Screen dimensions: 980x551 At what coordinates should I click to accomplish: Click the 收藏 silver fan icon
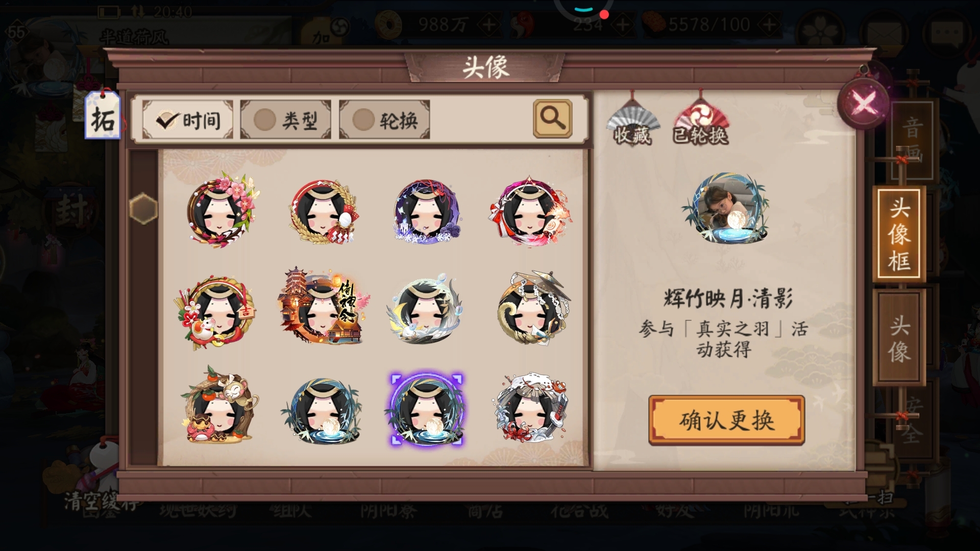632,121
